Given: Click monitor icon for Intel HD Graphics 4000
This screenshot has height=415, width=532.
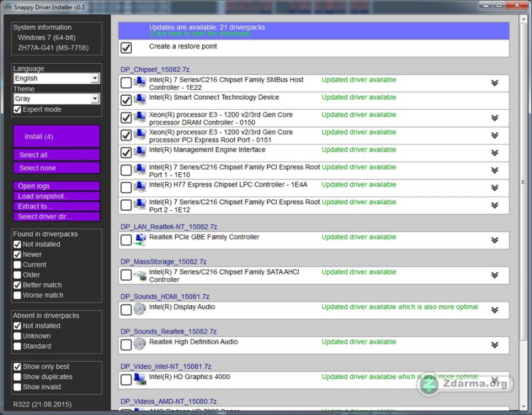Looking at the screenshot, I should pyautogui.click(x=140, y=379).
